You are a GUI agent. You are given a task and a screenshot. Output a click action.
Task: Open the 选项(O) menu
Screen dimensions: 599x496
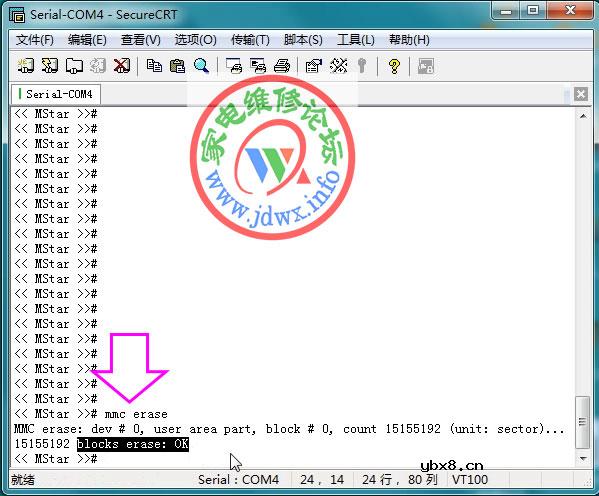tap(196, 40)
